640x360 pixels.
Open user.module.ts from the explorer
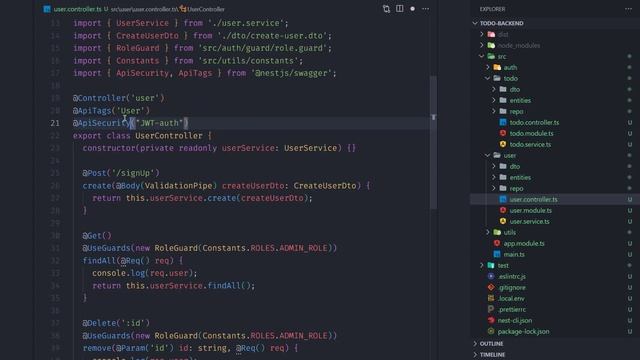pyautogui.click(x=531, y=211)
